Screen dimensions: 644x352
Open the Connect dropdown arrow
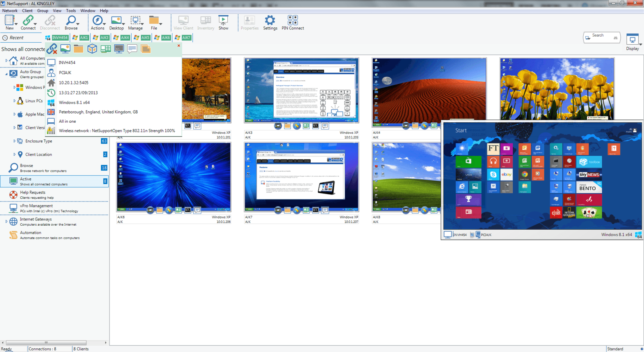(x=35, y=24)
